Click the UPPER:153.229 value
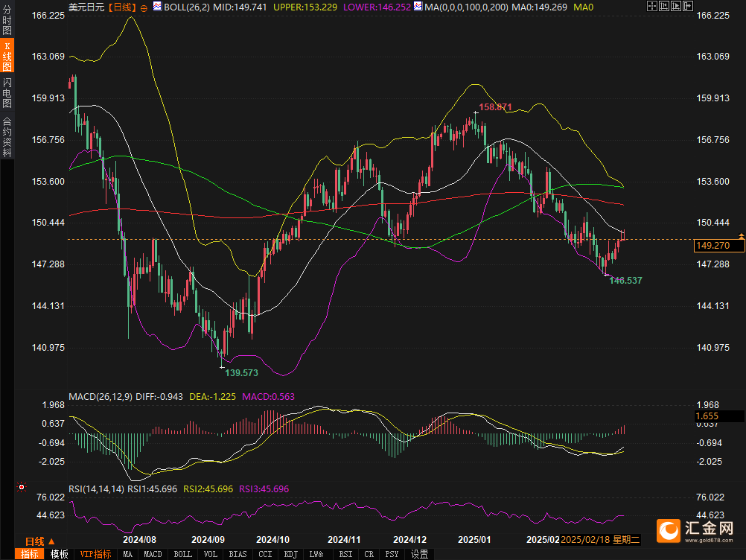 (x=305, y=7)
